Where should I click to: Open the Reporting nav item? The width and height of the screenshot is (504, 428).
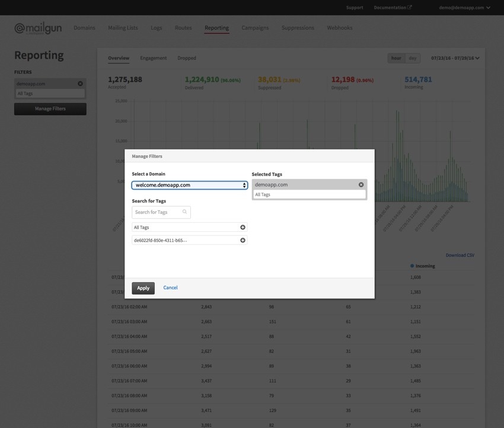216,28
